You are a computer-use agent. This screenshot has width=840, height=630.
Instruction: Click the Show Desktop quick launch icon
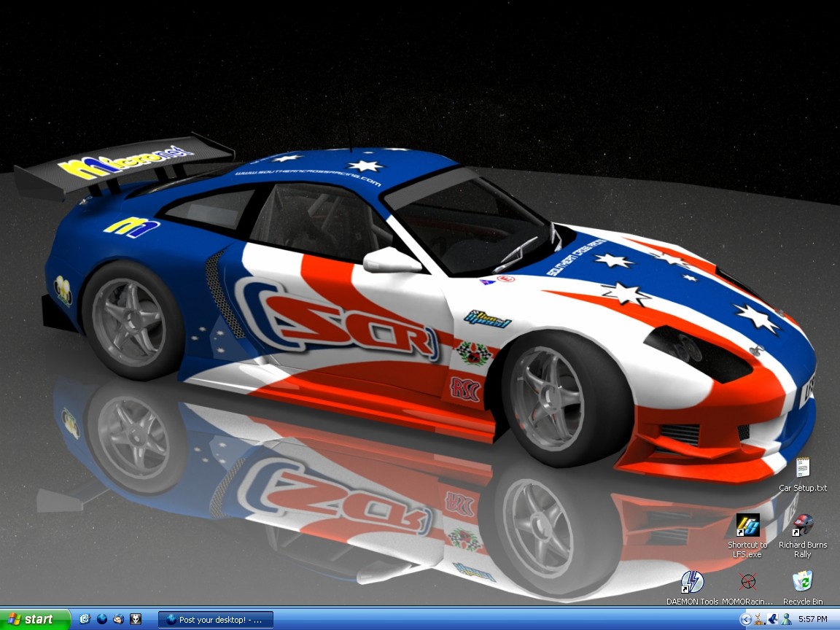coord(85,619)
